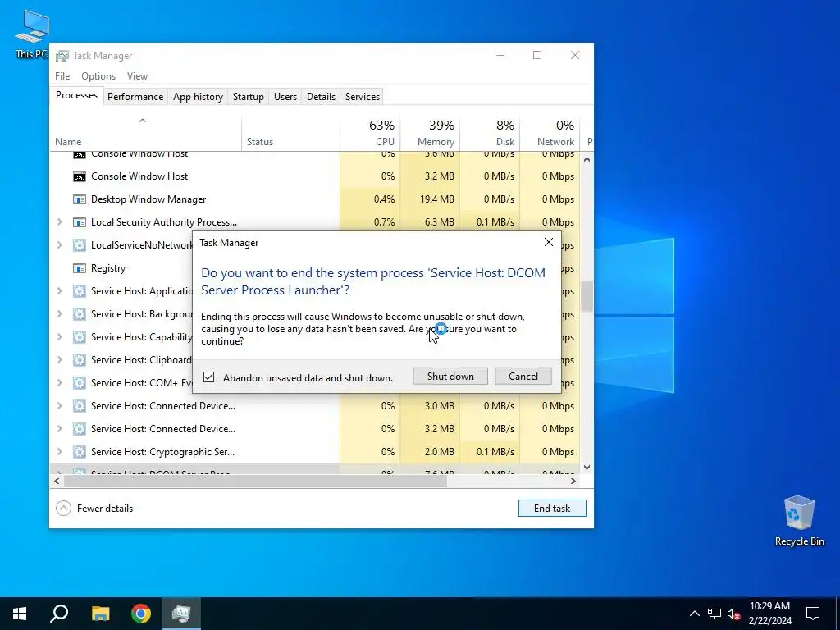
Task: Sort by Disk usage column
Action: (490, 133)
